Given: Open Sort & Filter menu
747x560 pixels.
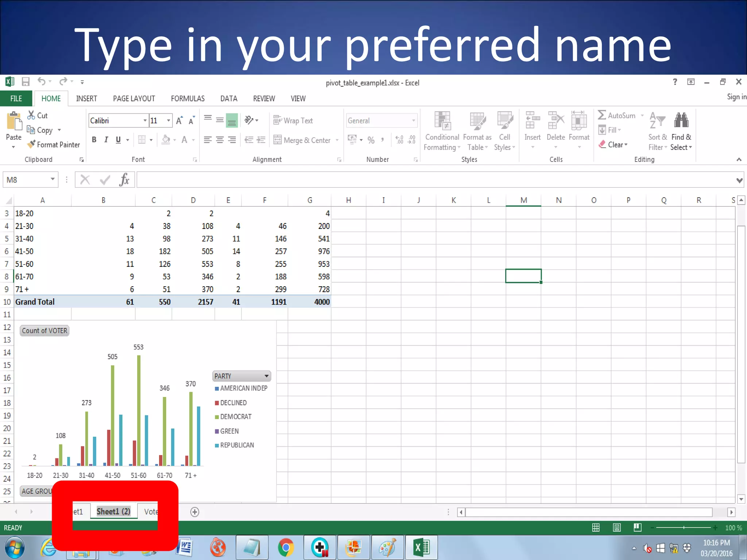Looking at the screenshot, I should pyautogui.click(x=658, y=131).
